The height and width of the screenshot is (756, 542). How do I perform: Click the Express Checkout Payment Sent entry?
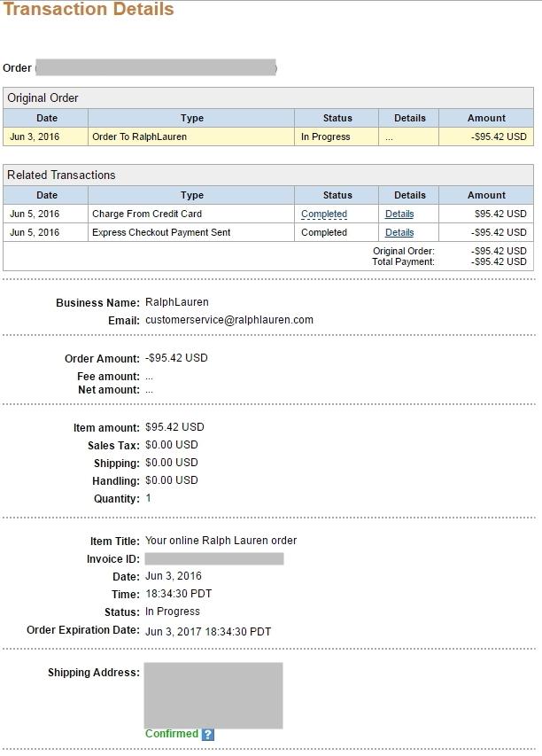pos(161,233)
